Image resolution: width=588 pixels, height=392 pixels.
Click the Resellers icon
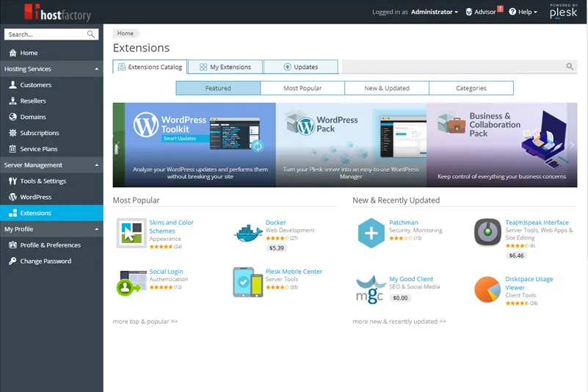point(12,101)
